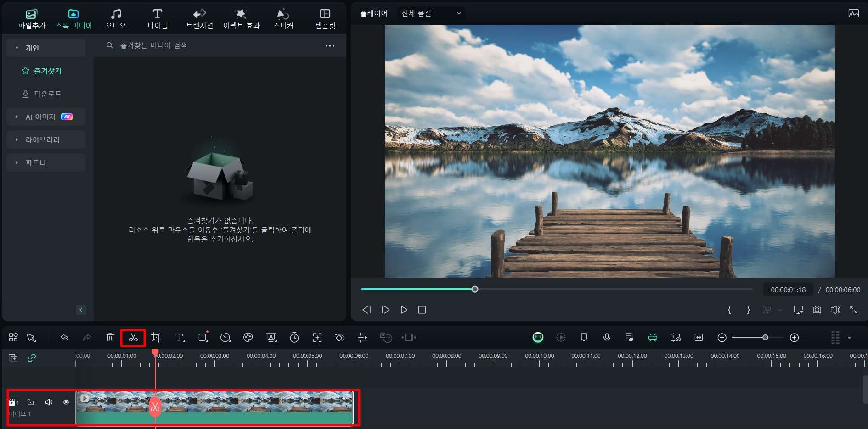Image resolution: width=868 pixels, height=429 pixels.
Task: Open the adjust sliders tool
Action: click(x=363, y=338)
